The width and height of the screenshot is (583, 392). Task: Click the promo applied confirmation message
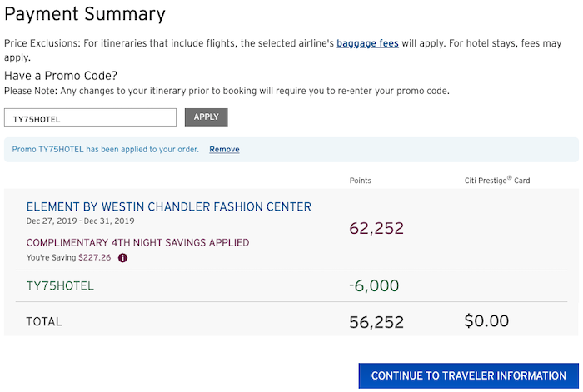coord(106,149)
